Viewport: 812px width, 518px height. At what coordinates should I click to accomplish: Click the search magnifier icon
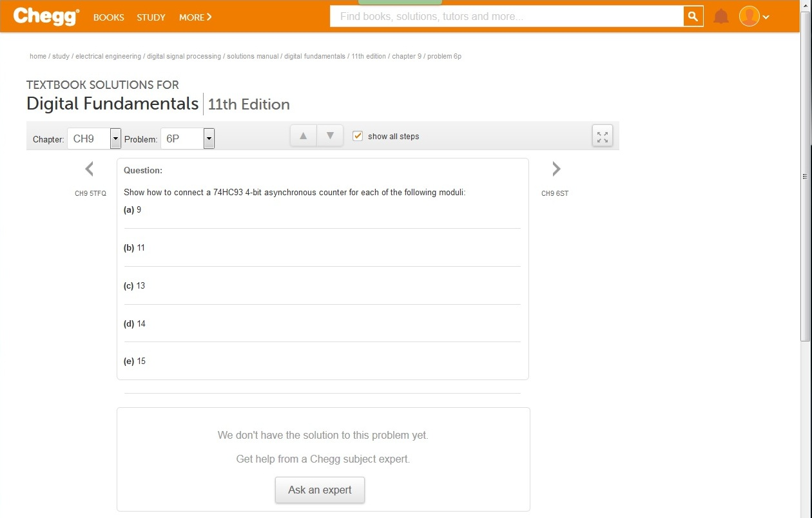pyautogui.click(x=693, y=16)
